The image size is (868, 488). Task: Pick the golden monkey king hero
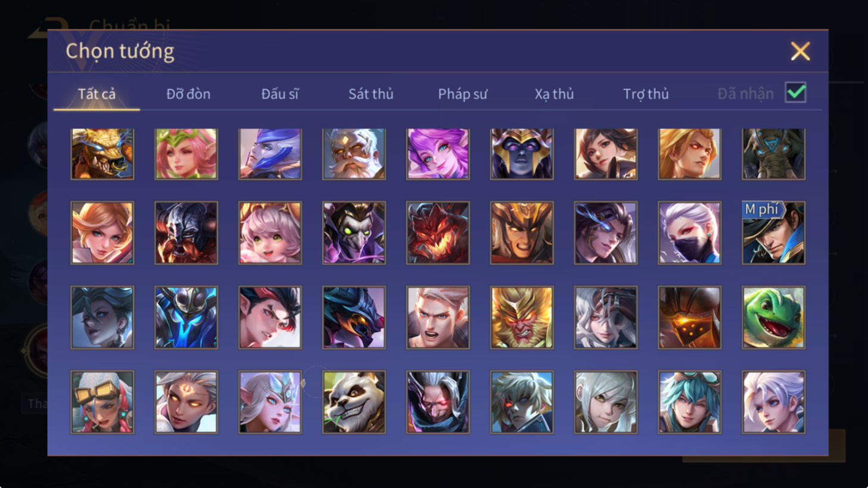[522, 318]
